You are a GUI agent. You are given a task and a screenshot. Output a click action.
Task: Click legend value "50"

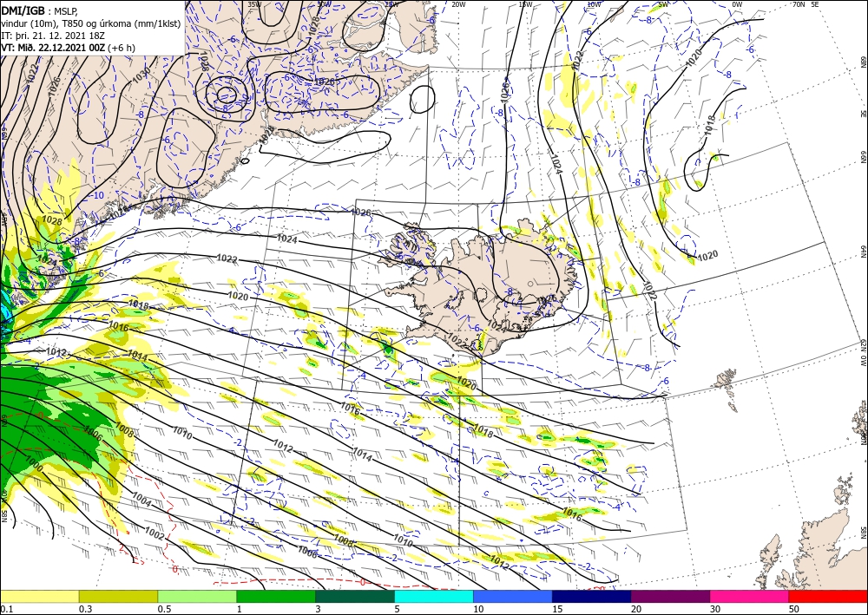tap(794, 609)
